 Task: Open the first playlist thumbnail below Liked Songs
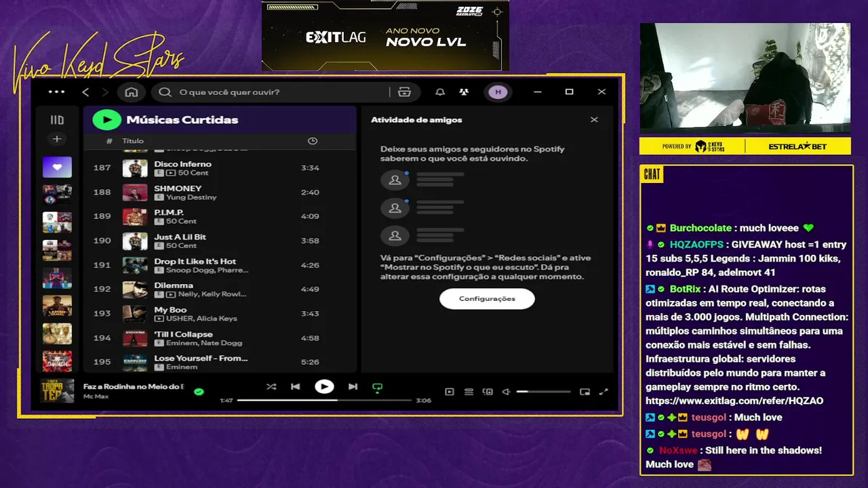point(57,195)
